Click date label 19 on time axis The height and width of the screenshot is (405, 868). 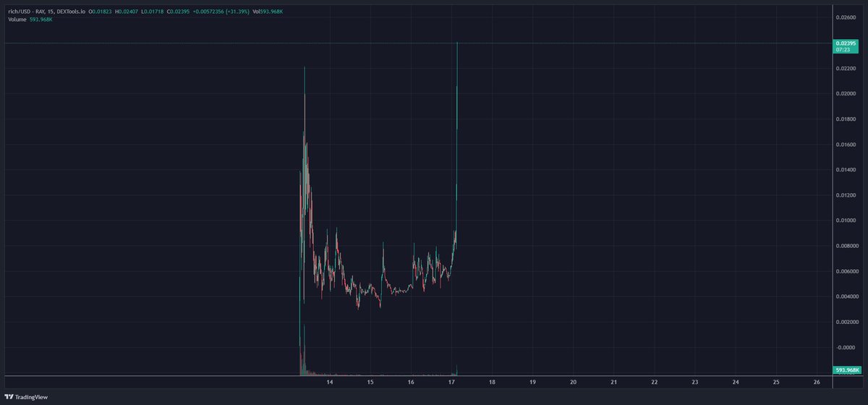[532, 382]
